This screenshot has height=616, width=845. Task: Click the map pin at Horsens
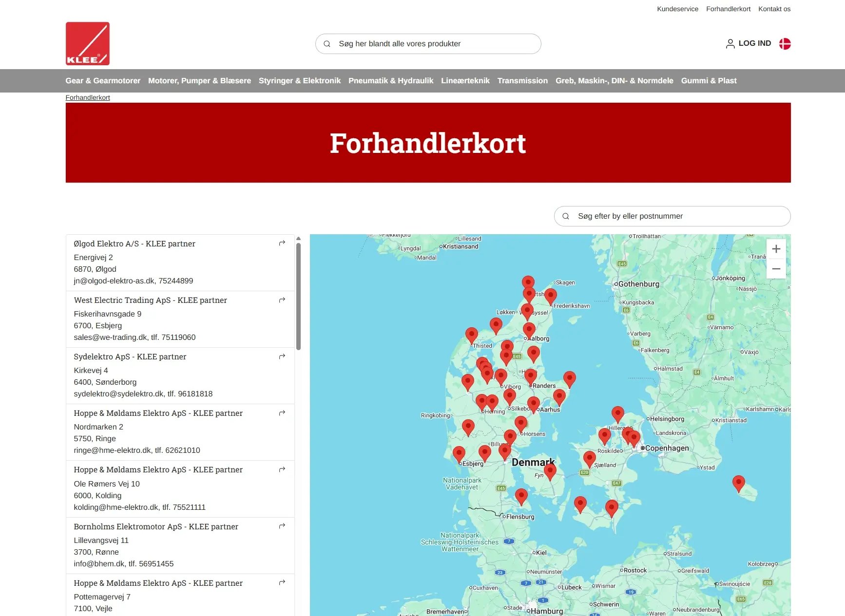coord(521,424)
